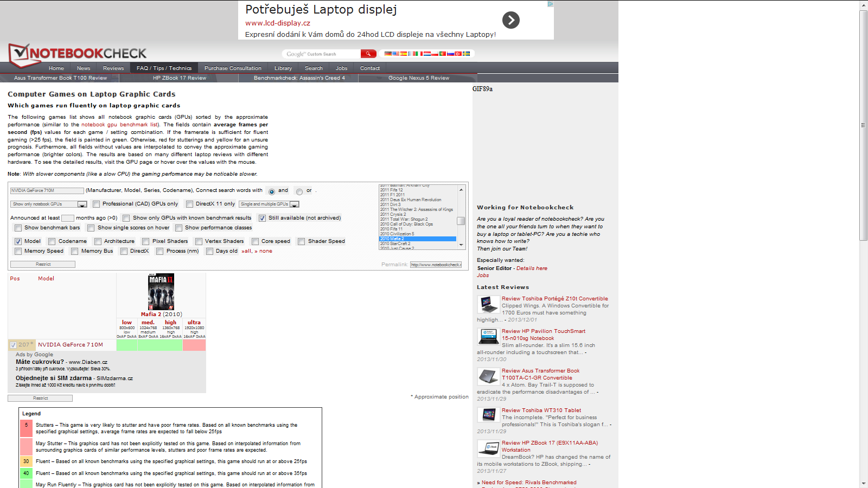This screenshot has width=868, height=488.
Task: Choose the Turkish flag language option
Action: 458,54
